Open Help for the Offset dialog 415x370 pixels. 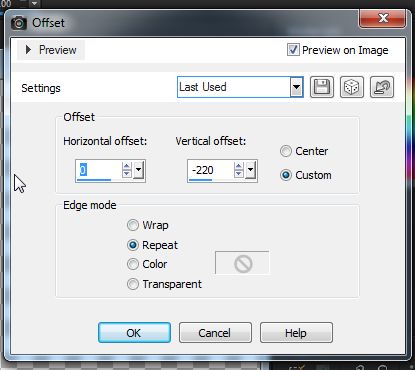point(296,333)
